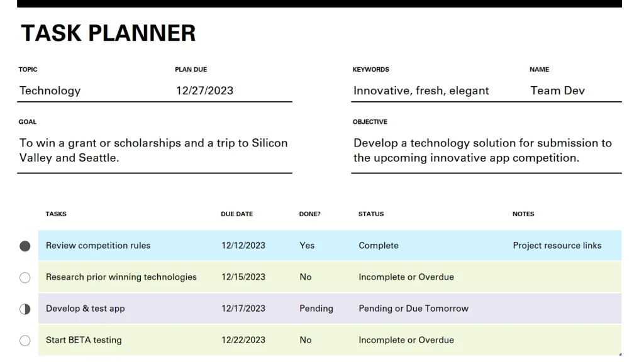Click the filled circle icon for Review competition rules
This screenshot has height=362, width=644.
pos(25,246)
